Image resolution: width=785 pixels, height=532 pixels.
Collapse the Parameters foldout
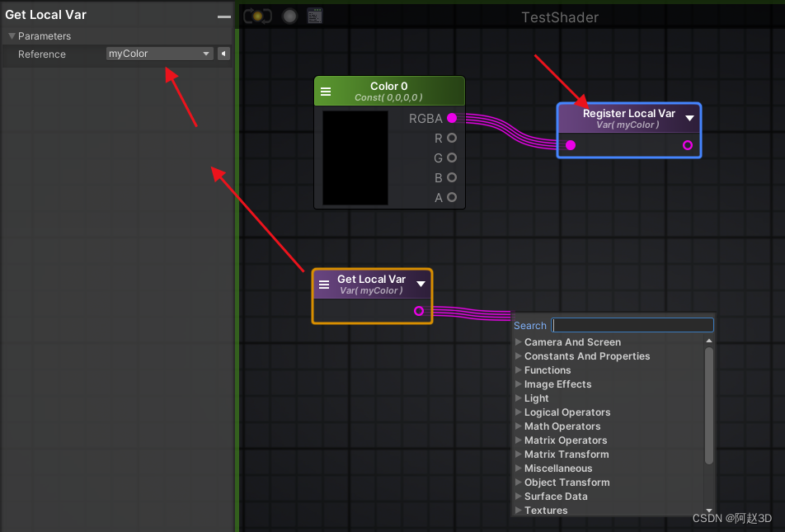(x=12, y=36)
